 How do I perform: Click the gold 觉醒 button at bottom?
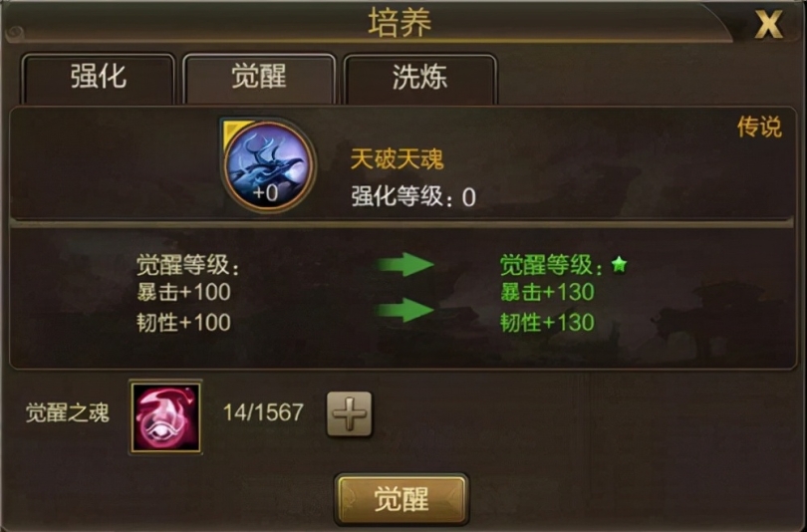coord(402,499)
